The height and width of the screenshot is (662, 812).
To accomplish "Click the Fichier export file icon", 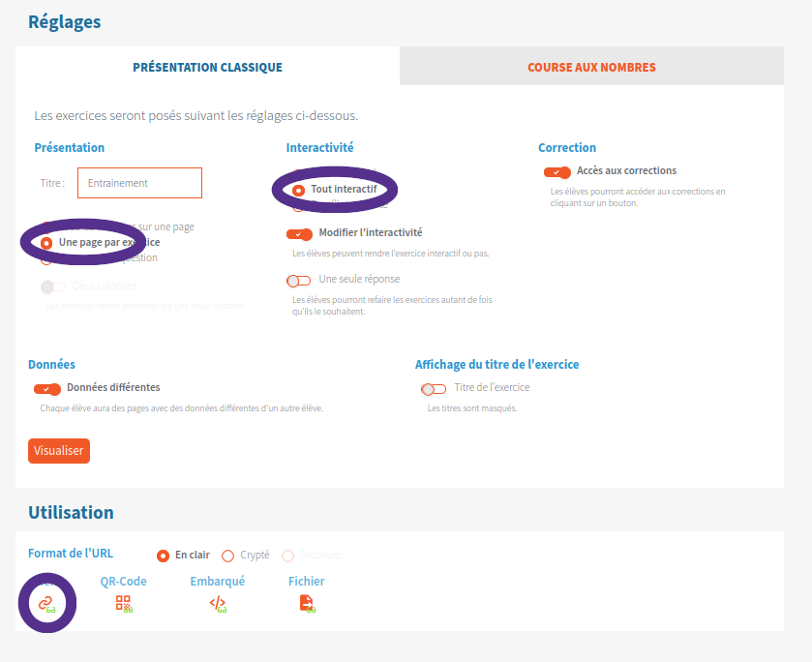I will click(306, 603).
